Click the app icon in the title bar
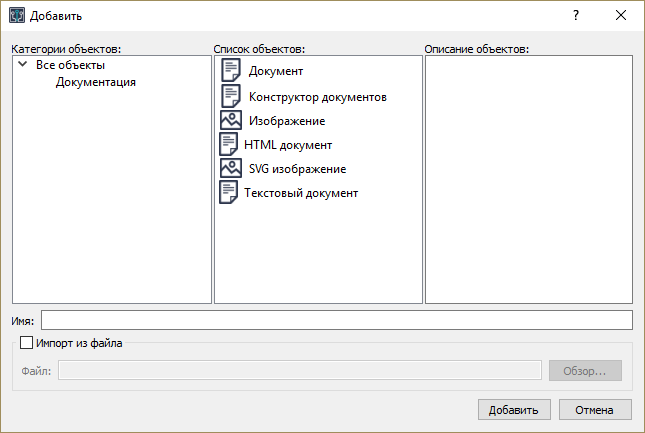The height and width of the screenshot is (433, 645). (x=17, y=15)
